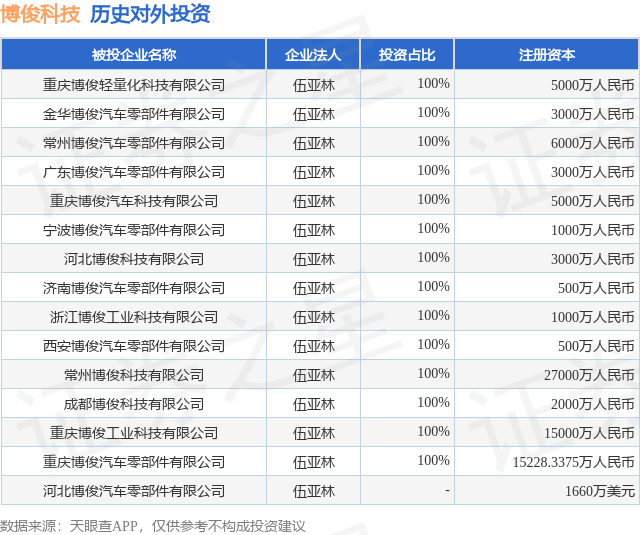
Task: Click 100% ratio in 成都博俊科技 row
Action: coord(433,402)
